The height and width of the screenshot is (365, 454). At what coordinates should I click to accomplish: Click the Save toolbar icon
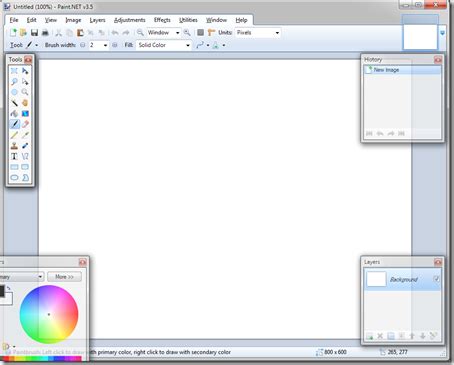34,33
